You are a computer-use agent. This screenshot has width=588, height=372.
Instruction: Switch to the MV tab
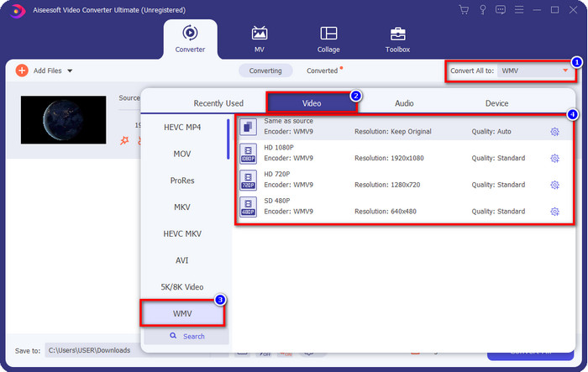(259, 39)
